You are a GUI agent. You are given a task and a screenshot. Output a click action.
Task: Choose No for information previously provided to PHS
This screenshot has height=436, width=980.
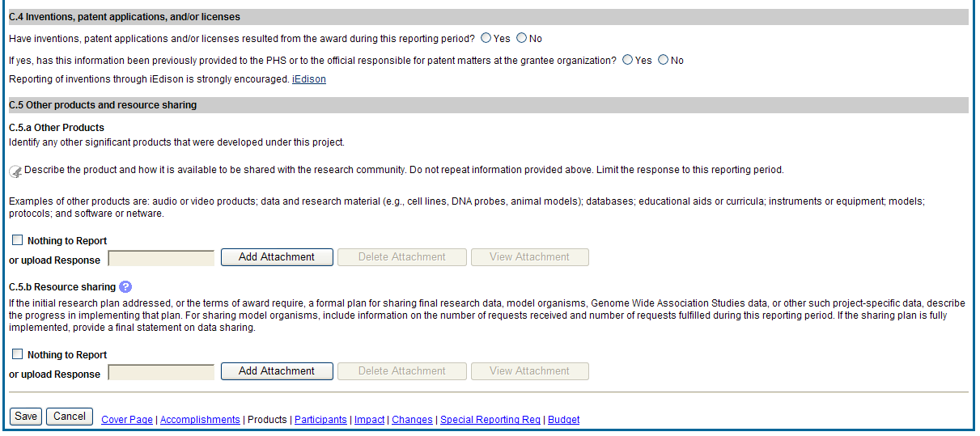coord(664,60)
